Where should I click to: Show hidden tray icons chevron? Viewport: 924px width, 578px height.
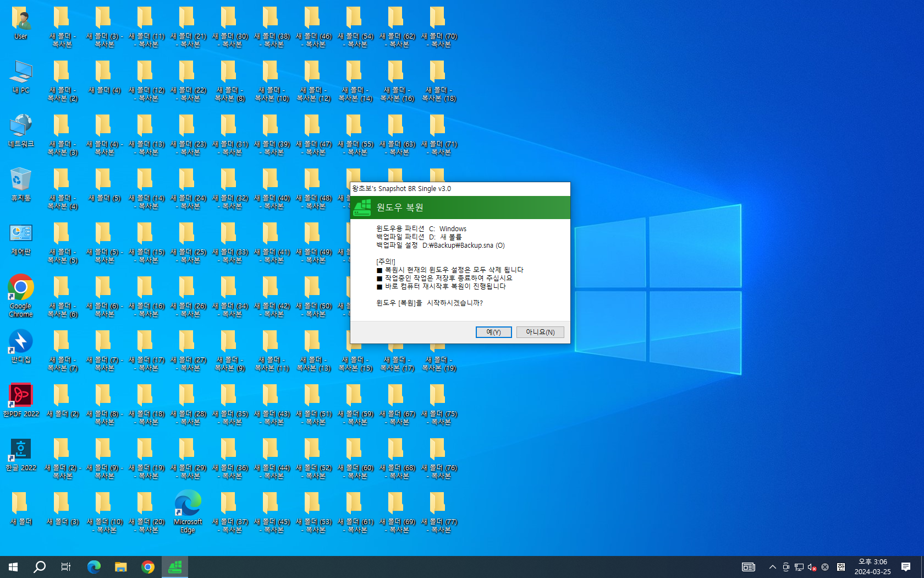coord(772,567)
